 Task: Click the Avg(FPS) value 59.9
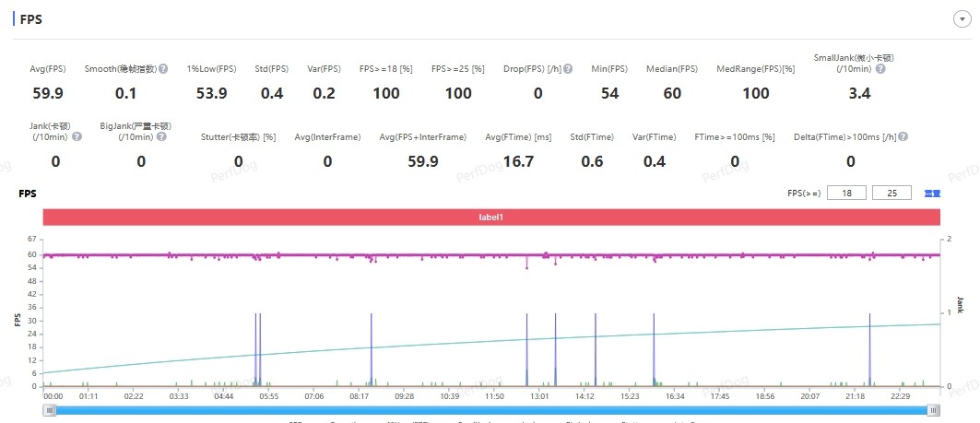click(48, 94)
